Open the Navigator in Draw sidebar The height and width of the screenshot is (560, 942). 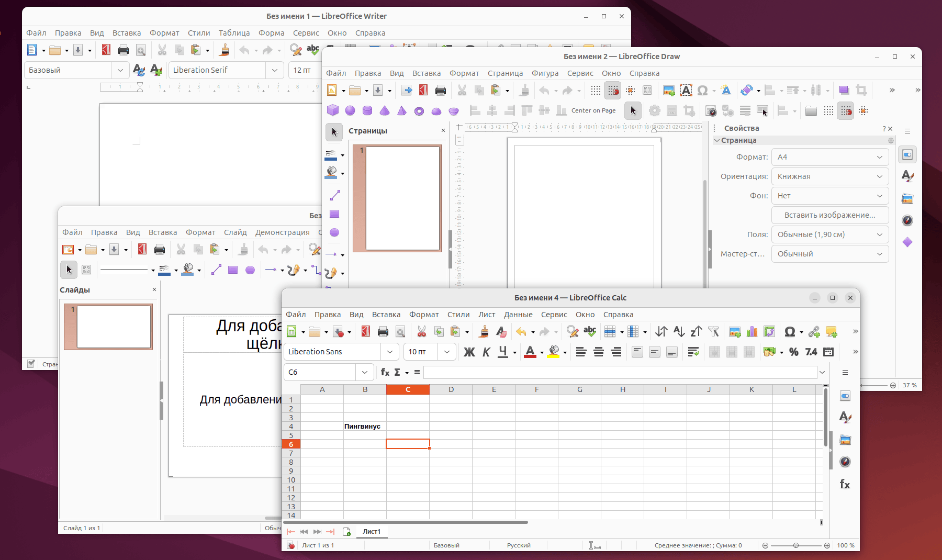pos(907,220)
